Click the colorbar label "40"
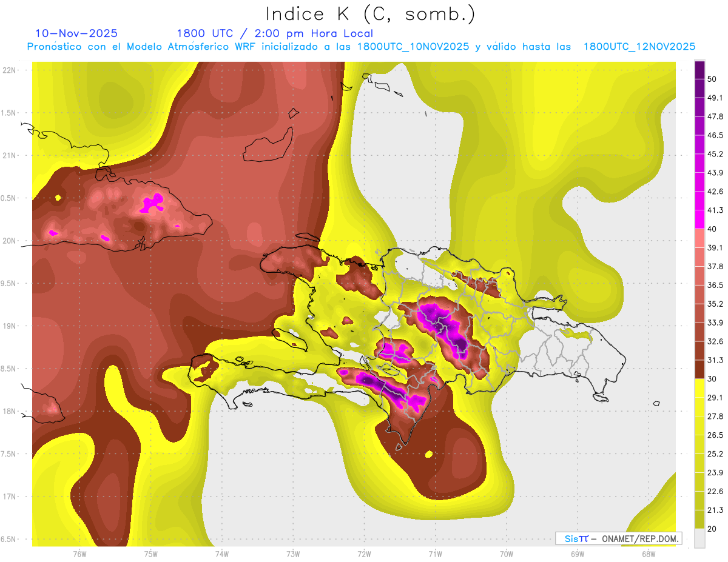The width and height of the screenshot is (728, 562). pyautogui.click(x=713, y=229)
